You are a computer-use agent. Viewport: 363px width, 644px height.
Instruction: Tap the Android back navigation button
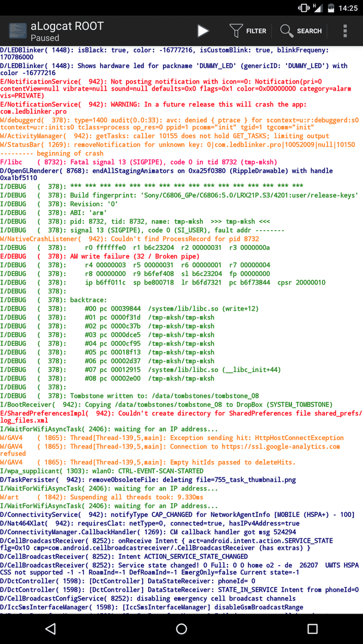click(x=50, y=628)
